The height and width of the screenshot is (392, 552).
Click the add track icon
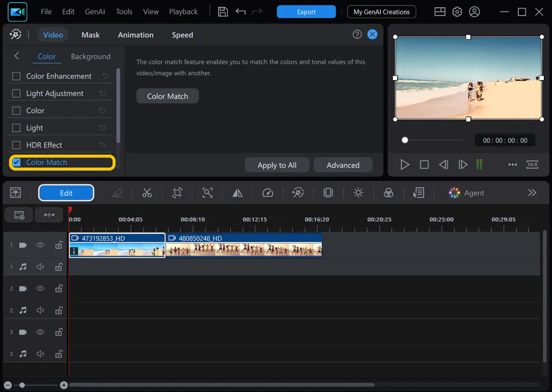[19, 215]
